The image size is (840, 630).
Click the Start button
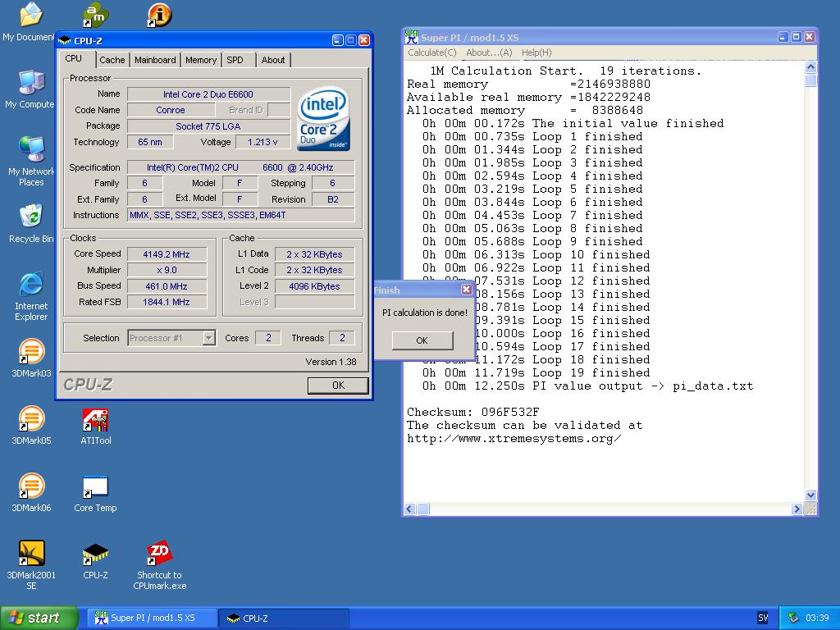coord(39,618)
